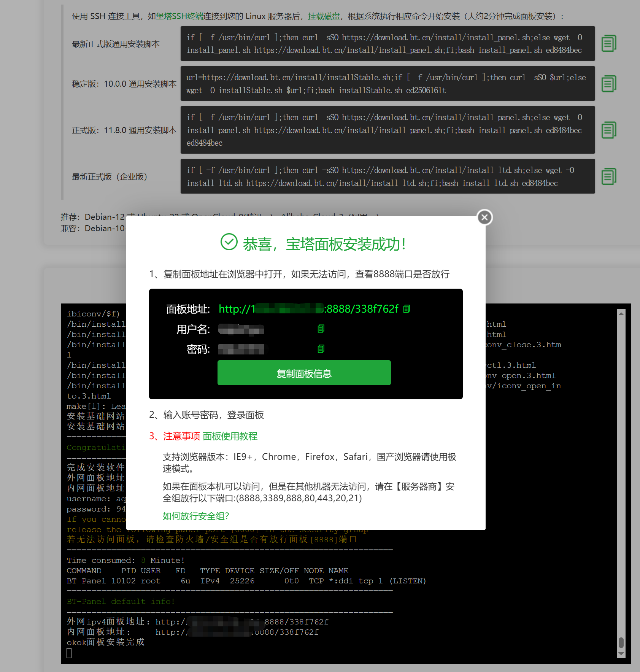Click the terminal scrollbar down arrow
The height and width of the screenshot is (672, 640).
click(x=621, y=654)
